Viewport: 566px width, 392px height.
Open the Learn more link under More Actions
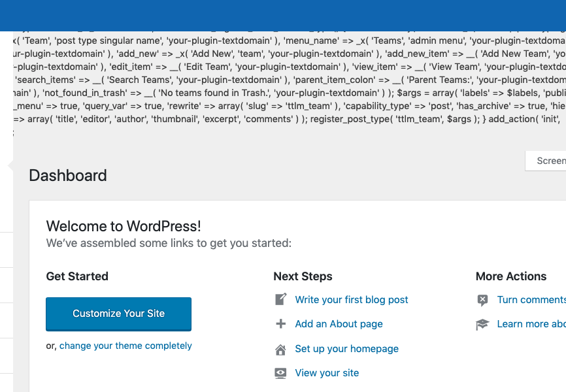point(531,324)
